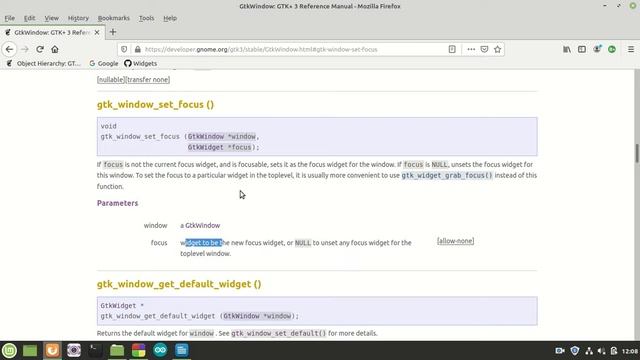This screenshot has width=640, height=360.
Task: Select the GtkWindow: GTK+ 3 Reference tab
Action: [52, 32]
